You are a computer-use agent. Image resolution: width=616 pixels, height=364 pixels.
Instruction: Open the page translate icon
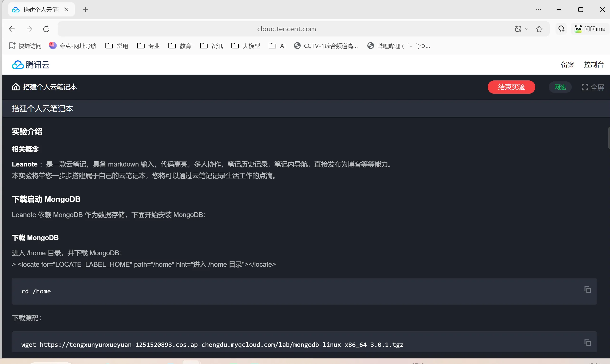[x=518, y=29]
